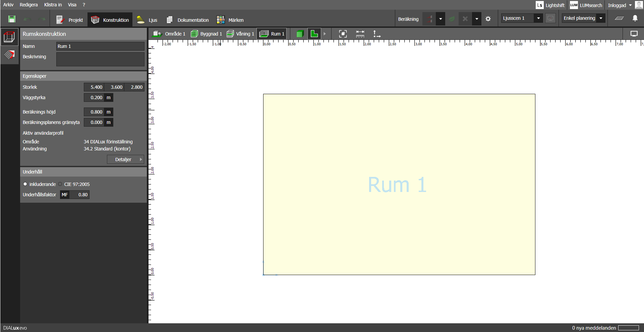Edit the Namn field containing Rum 1
The image size is (644, 332).
coord(100,46)
